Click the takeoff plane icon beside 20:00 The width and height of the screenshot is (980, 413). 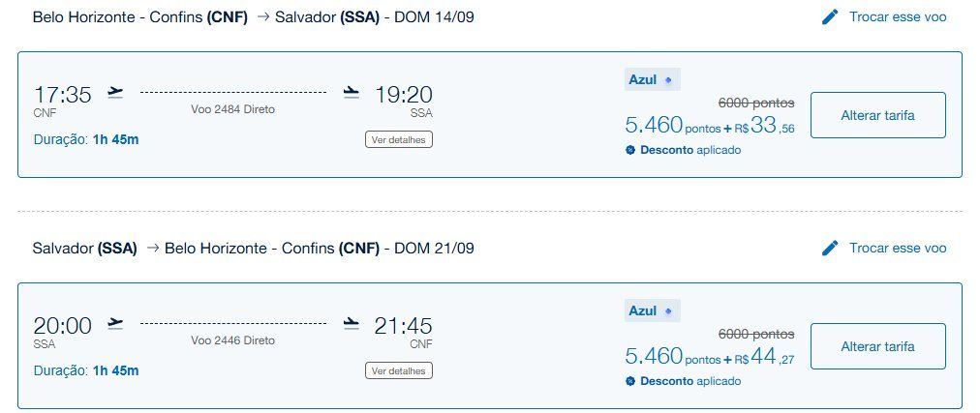click(x=116, y=324)
